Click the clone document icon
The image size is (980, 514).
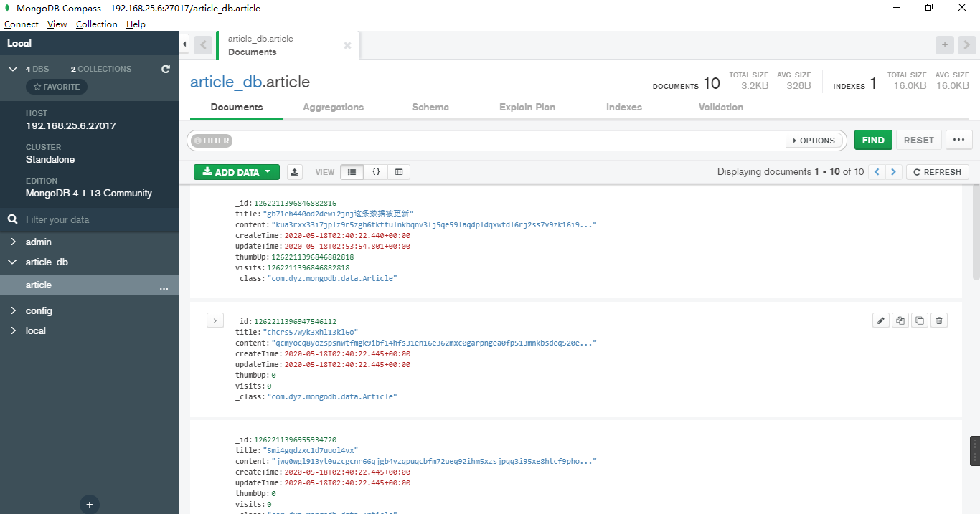point(900,320)
